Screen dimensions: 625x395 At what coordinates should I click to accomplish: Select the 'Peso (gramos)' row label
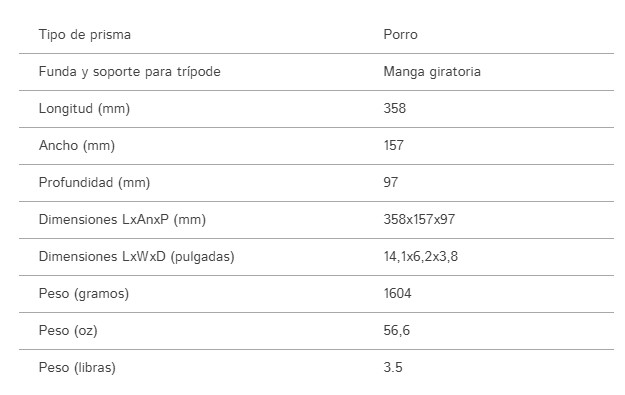[84, 294]
